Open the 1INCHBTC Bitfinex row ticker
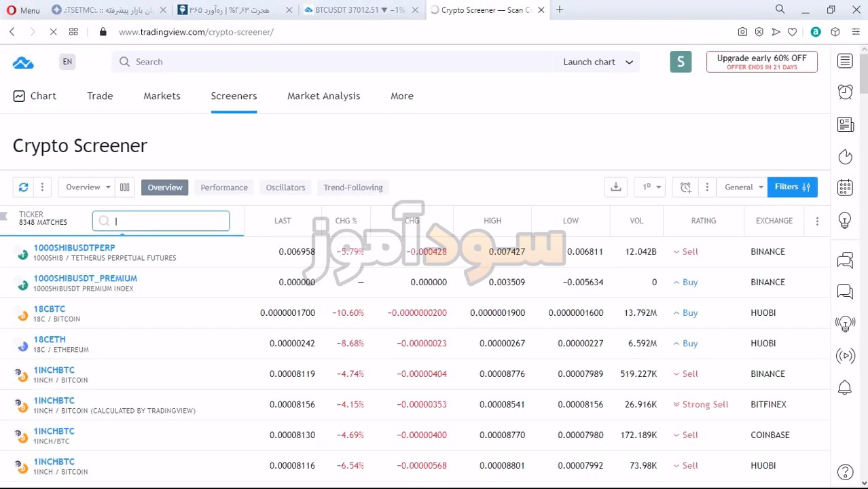 [54, 401]
